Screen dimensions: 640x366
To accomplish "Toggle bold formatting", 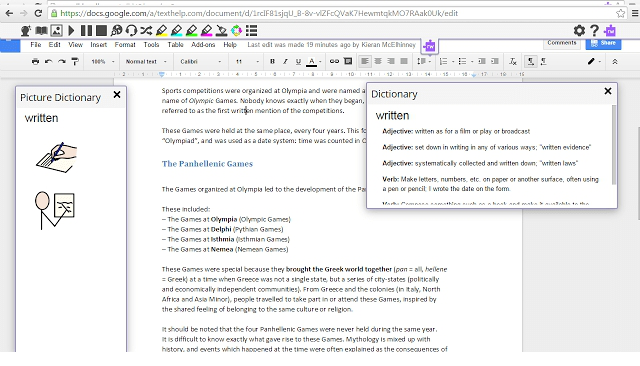I will click(x=272, y=62).
